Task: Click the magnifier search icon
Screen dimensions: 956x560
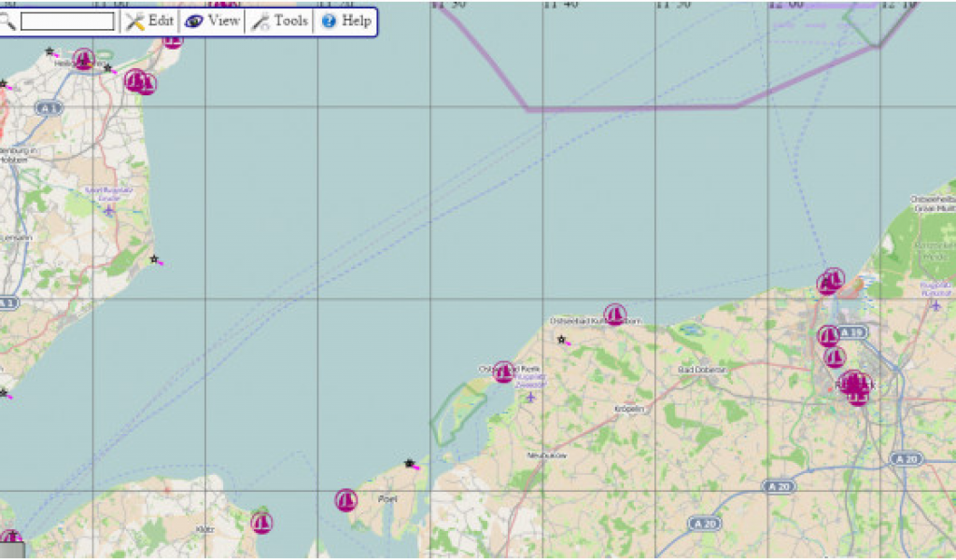Action: (7, 21)
